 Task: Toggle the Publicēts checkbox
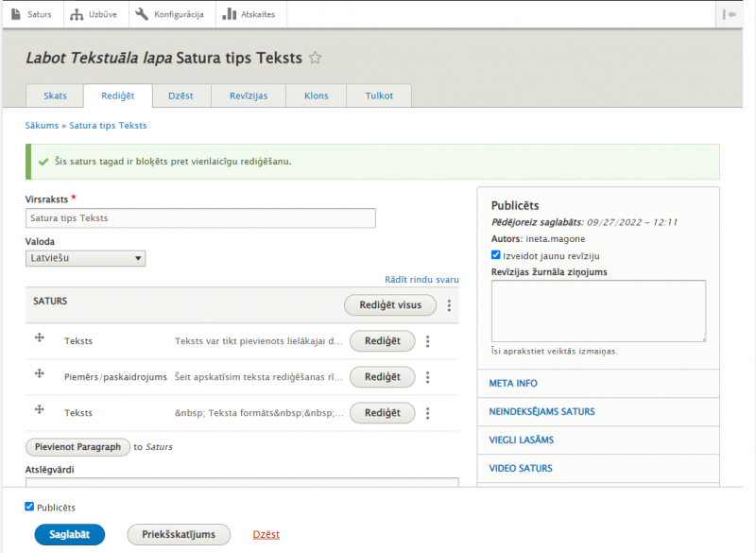(29, 507)
